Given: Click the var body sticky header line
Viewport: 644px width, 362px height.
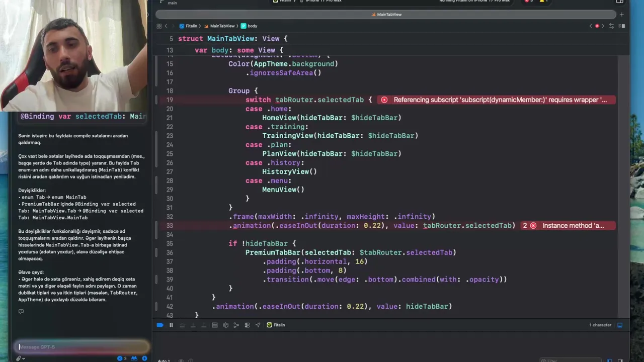Looking at the screenshot, I should click(x=239, y=50).
